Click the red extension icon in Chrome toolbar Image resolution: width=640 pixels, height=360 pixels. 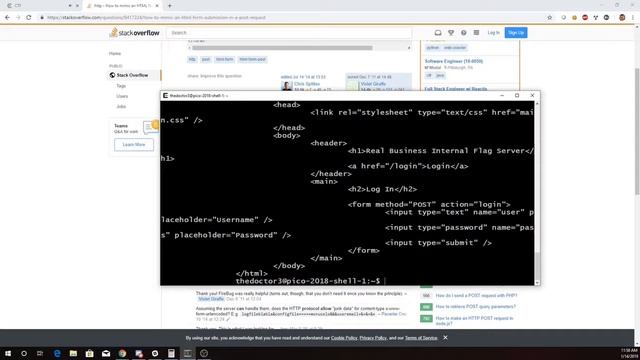pyautogui.click(x=585, y=18)
